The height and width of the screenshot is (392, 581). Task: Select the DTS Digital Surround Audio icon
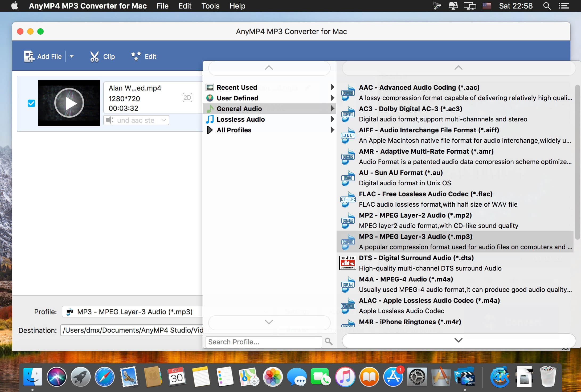tap(347, 263)
